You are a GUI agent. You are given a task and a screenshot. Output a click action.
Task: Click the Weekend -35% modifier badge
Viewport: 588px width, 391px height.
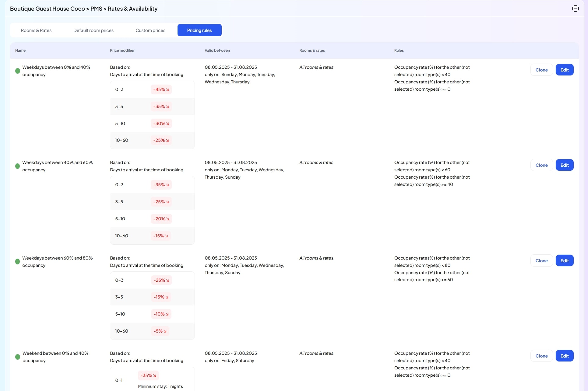[x=148, y=375]
